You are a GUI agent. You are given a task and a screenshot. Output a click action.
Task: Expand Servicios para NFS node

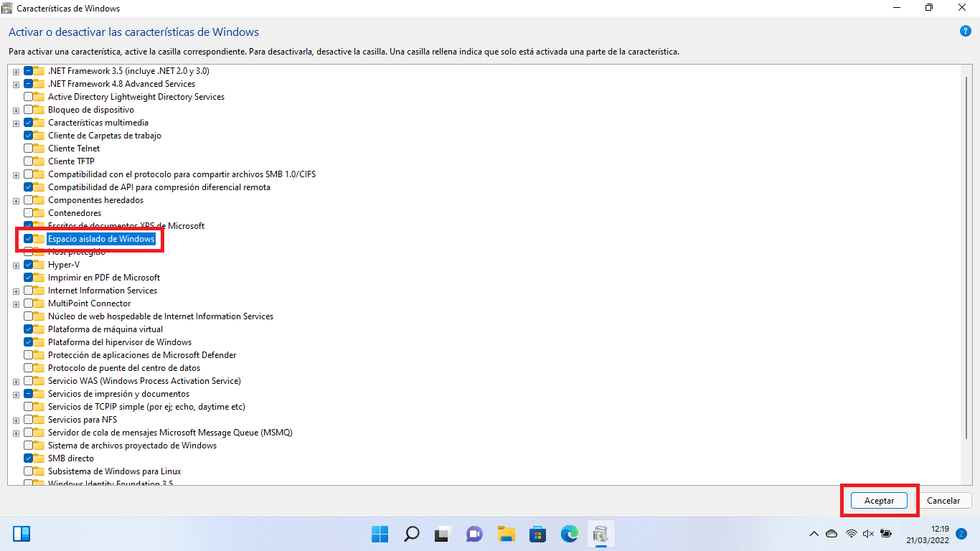pos(16,420)
